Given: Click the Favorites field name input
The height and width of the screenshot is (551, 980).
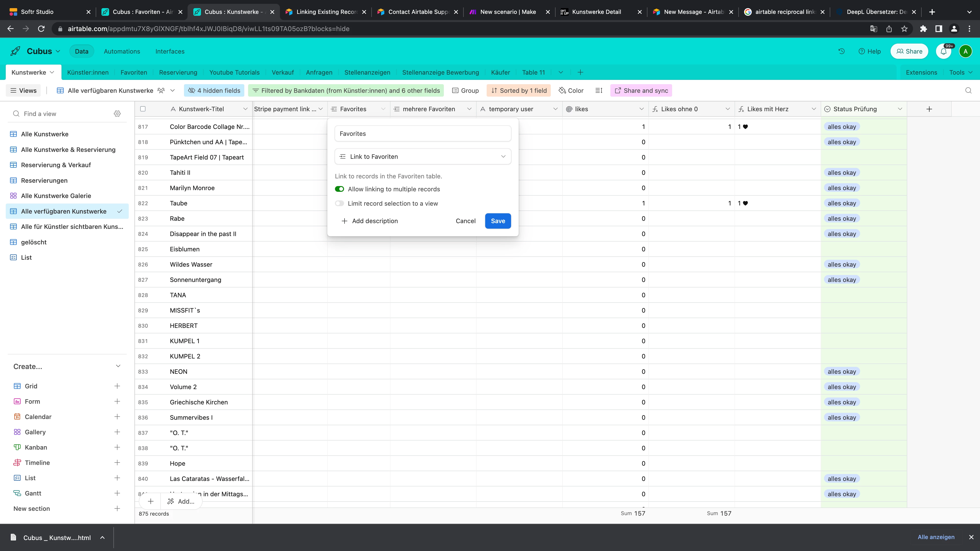Looking at the screenshot, I should point(422,133).
